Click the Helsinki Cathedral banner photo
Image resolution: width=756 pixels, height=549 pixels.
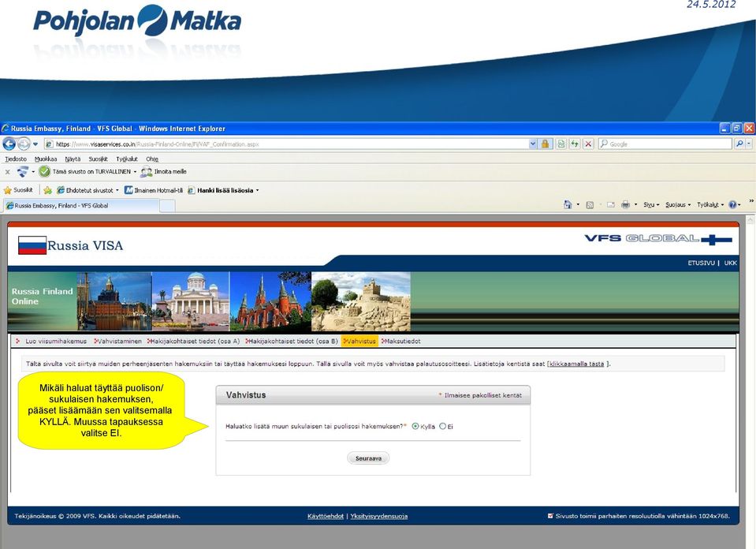tap(191, 301)
